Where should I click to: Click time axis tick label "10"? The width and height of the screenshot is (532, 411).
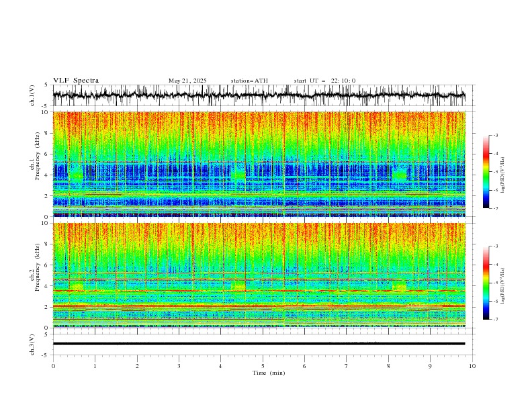[x=472, y=366]
